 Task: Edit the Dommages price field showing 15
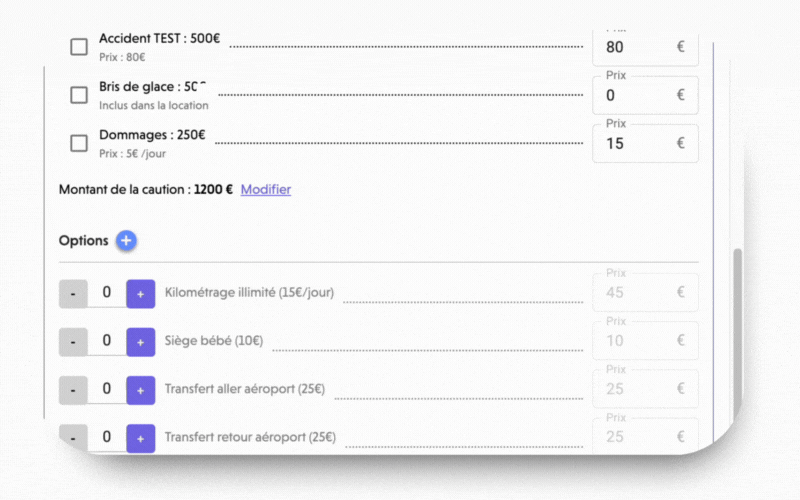click(x=645, y=143)
